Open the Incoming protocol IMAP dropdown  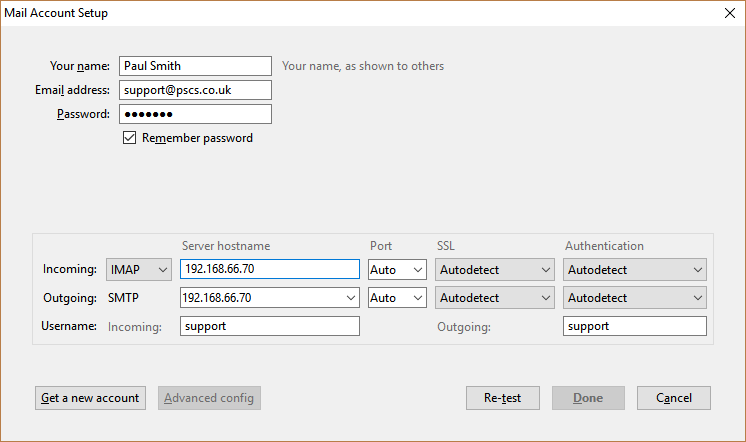(138, 270)
